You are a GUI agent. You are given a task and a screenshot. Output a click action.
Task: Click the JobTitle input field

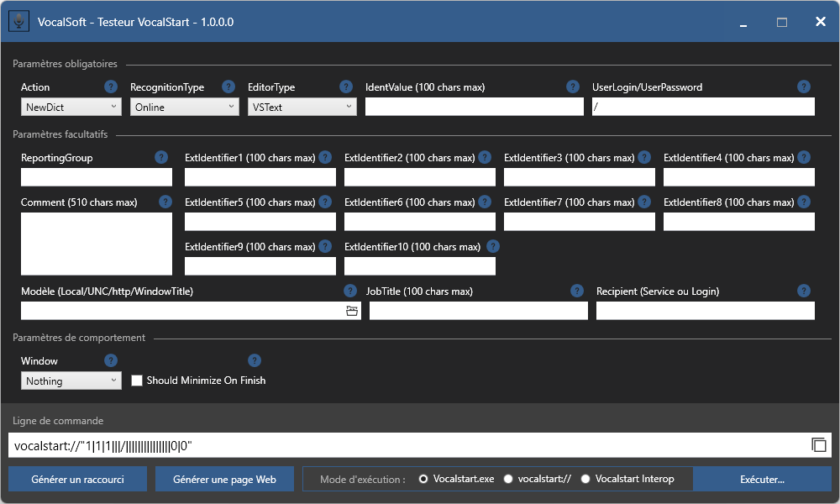pyautogui.click(x=479, y=311)
